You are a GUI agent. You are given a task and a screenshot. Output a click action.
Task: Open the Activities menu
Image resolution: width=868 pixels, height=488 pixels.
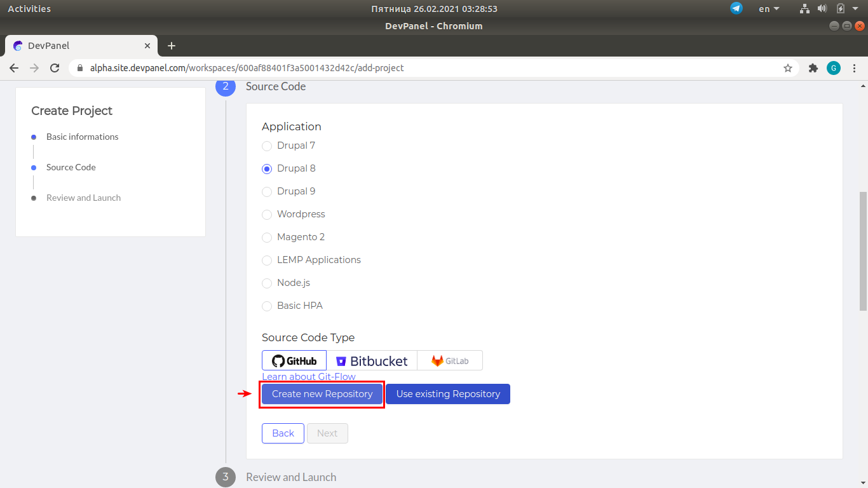(x=30, y=8)
